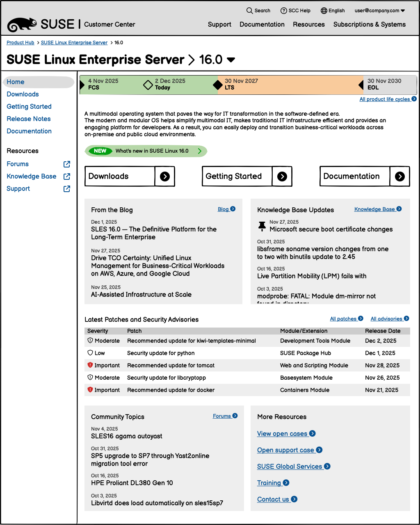Open the Documentation top menu
The image size is (420, 525).
tap(262, 25)
